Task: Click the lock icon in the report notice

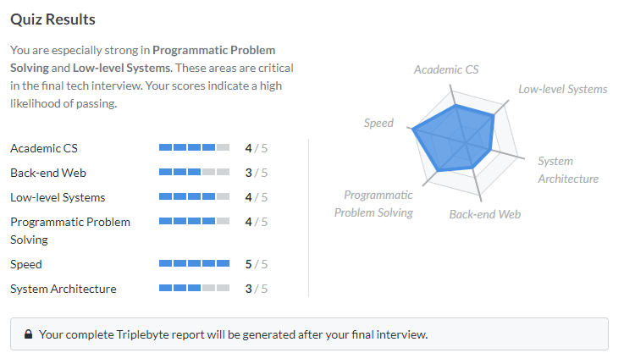Action: click(28, 334)
